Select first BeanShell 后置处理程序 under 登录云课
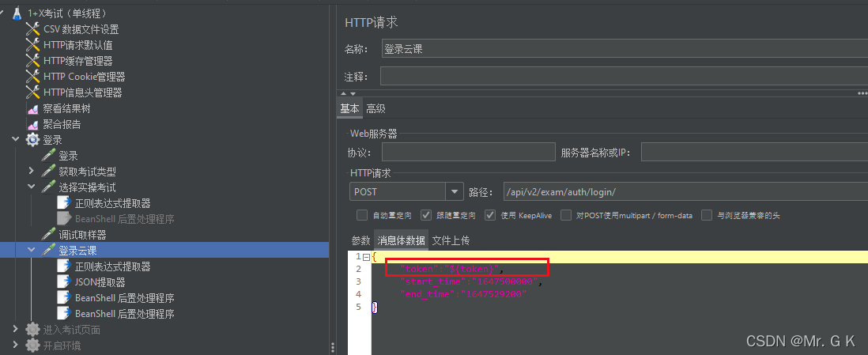 [125, 298]
